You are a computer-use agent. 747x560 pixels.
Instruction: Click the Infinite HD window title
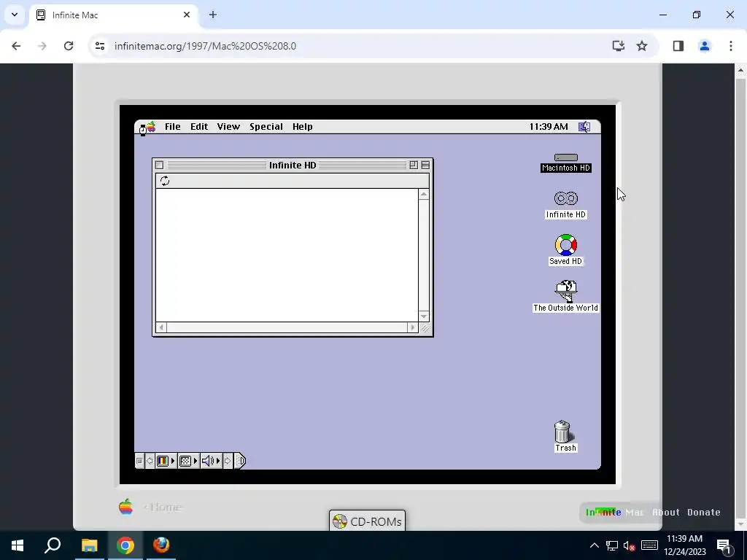(x=293, y=166)
